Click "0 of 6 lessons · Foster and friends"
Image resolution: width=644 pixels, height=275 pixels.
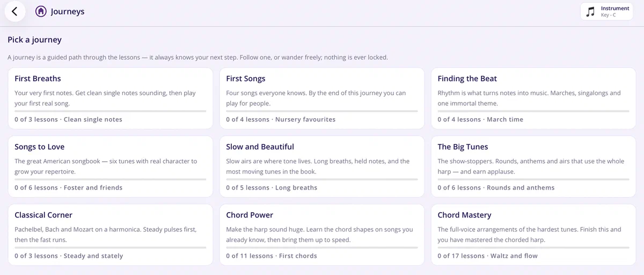tap(68, 187)
